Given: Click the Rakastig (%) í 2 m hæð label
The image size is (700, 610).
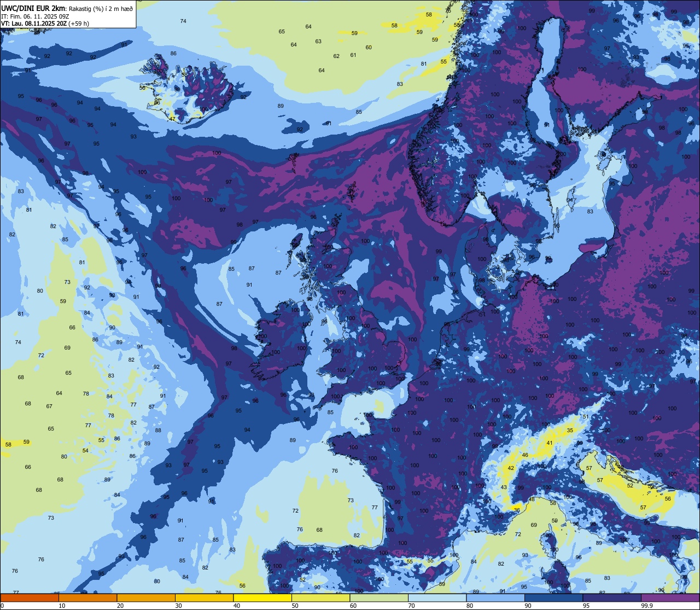Looking at the screenshot, I should [101, 8].
